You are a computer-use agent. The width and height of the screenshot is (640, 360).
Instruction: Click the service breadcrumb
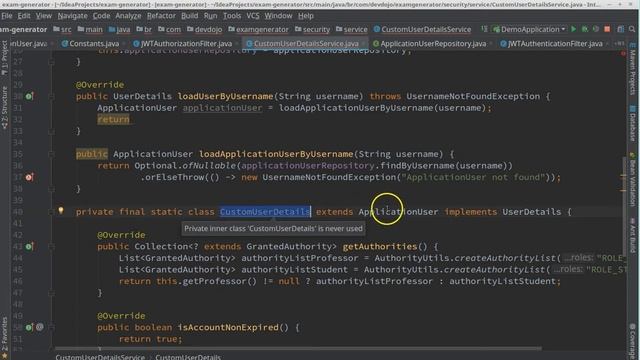351,29
